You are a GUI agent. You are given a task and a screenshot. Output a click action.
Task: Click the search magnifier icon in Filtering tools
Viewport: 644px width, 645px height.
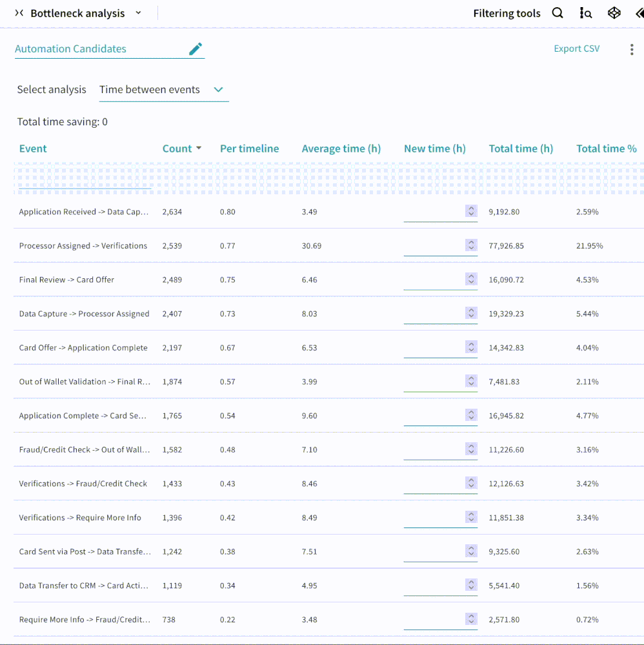click(558, 13)
